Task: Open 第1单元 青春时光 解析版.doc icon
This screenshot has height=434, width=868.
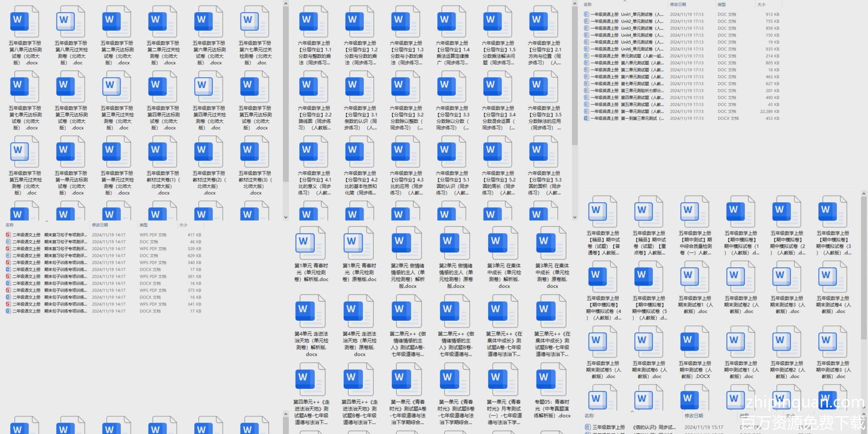Action: point(311,243)
